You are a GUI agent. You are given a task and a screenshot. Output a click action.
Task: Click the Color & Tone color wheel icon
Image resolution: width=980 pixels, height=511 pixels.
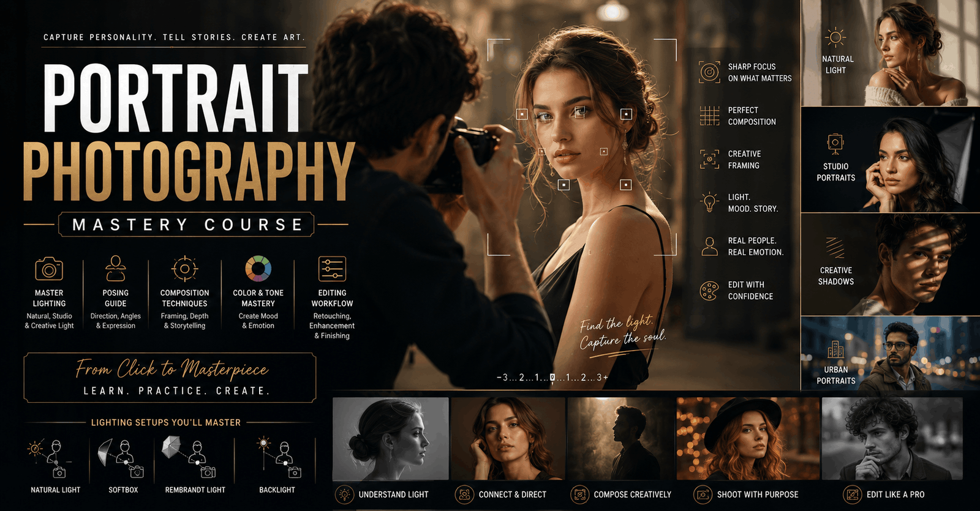[x=258, y=269]
